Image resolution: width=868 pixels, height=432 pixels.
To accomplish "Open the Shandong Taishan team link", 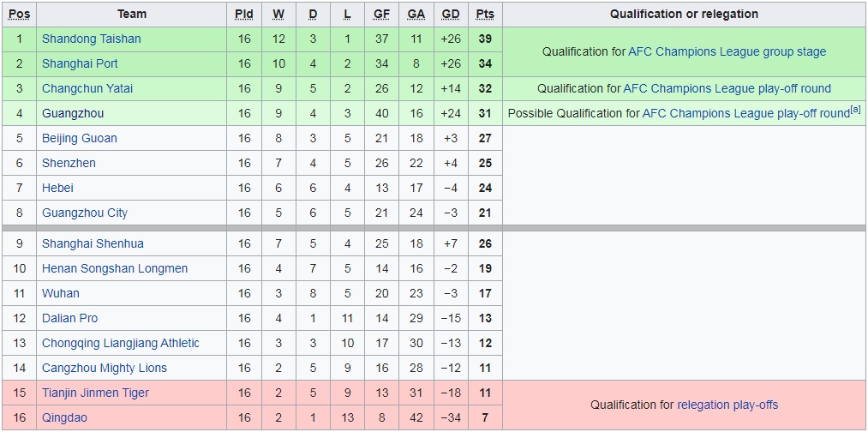I will [x=91, y=39].
